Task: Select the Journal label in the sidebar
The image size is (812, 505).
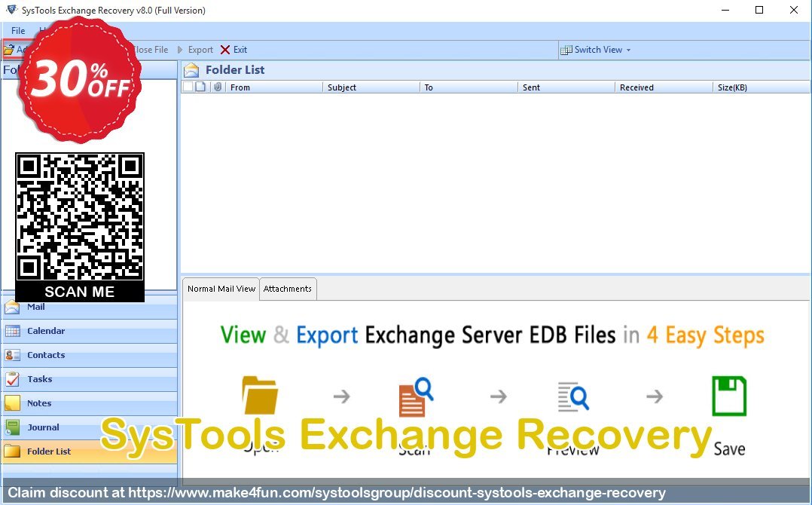Action: [43, 427]
